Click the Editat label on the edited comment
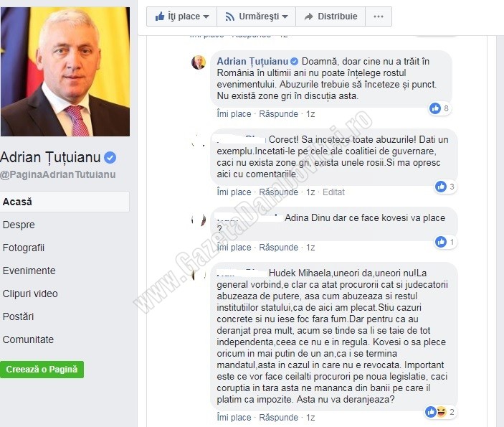 click(333, 192)
